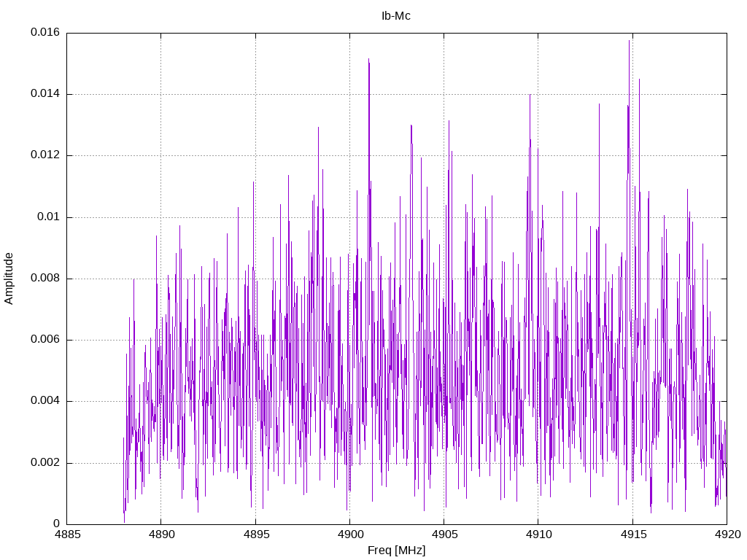Click the x-axis tick label 4920
Image resolution: width=747 pixels, height=560 pixels.
[x=727, y=534]
